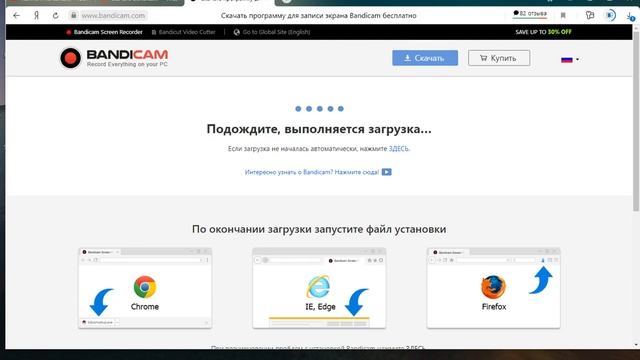Click the blue video play icon
The height and width of the screenshot is (360, 640).
pos(387,172)
